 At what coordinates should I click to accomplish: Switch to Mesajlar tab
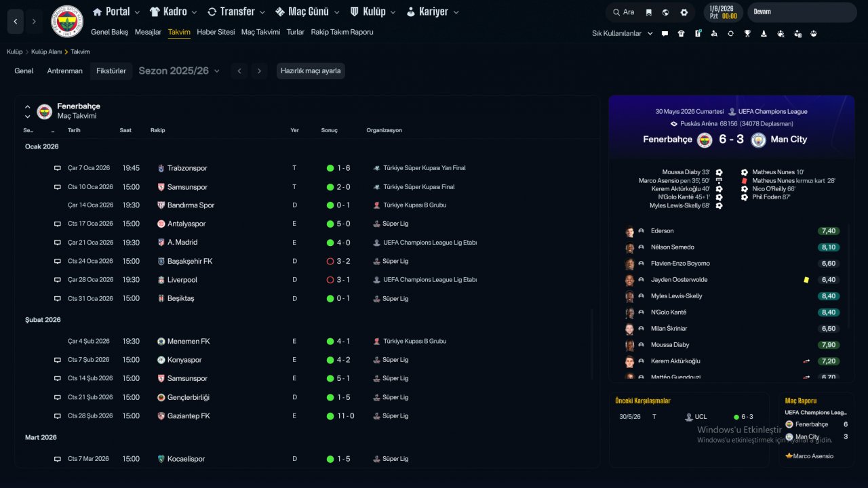click(x=148, y=32)
